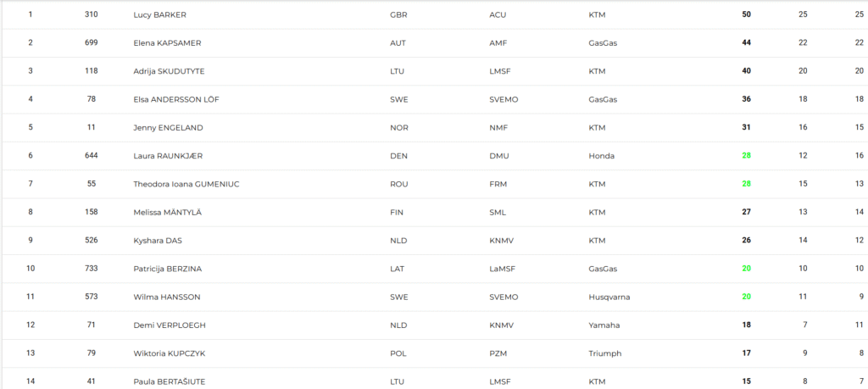
Task: Click the Honda bike cell
Action: (x=601, y=156)
